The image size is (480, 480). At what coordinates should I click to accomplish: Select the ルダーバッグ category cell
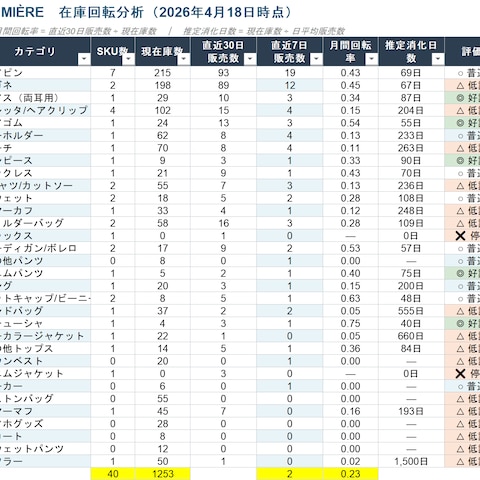pyautogui.click(x=45, y=223)
